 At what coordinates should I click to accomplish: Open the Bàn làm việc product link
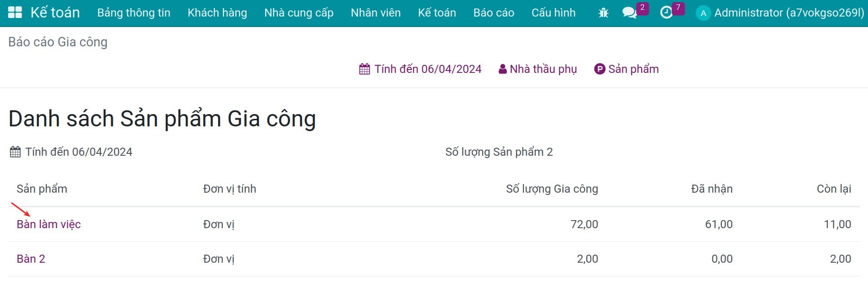(48, 224)
